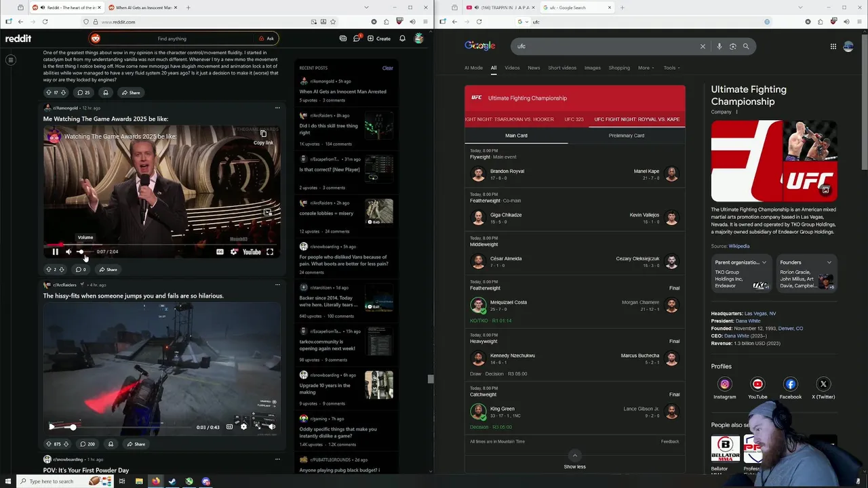This screenshot has width=868, height=488.
Task: Switch to Google Images results tab
Action: click(x=593, y=68)
